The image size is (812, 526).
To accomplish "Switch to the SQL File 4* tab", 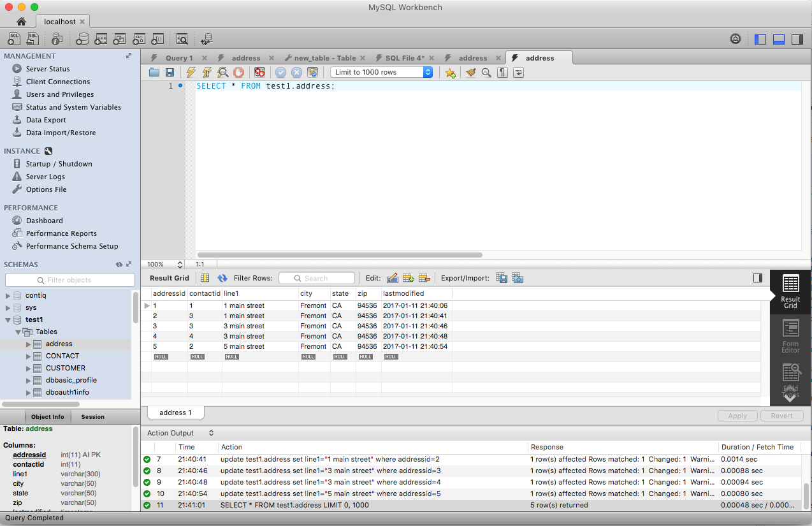I will [405, 58].
